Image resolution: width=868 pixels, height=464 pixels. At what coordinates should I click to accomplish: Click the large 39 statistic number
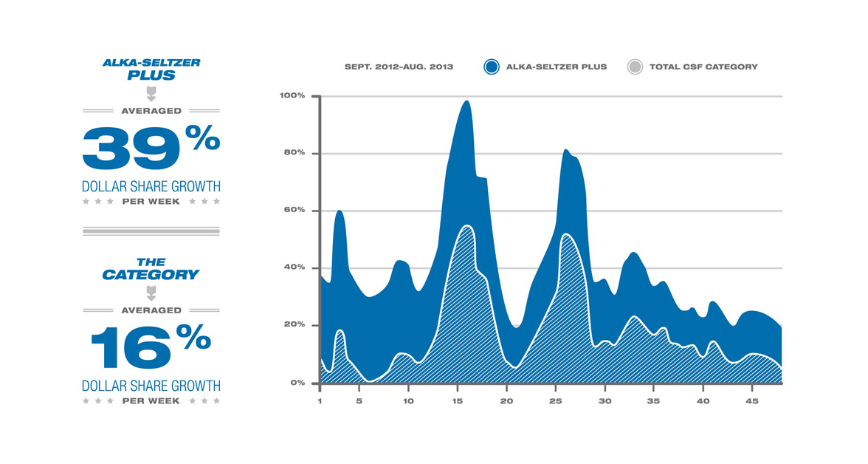point(131,148)
